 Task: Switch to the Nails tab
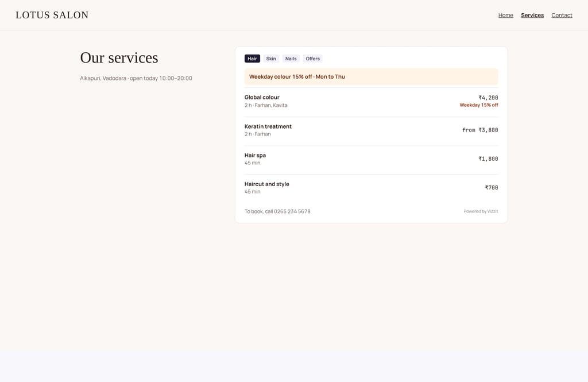click(x=291, y=59)
